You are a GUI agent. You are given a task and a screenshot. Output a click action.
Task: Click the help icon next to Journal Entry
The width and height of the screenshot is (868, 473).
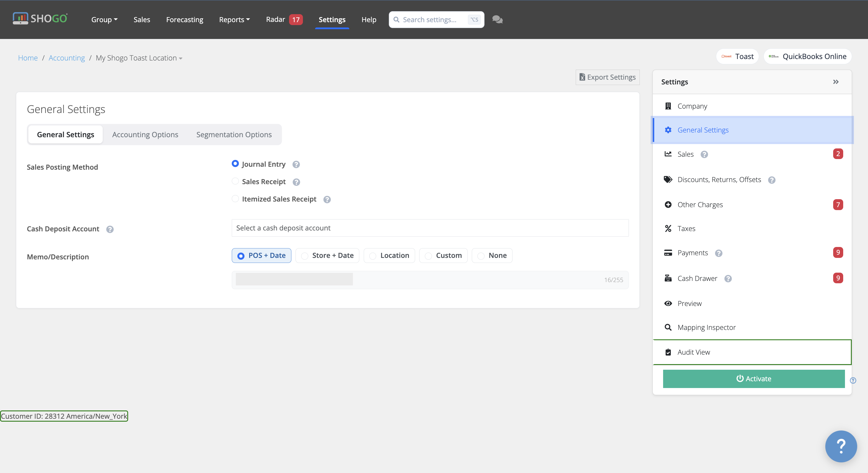(296, 164)
